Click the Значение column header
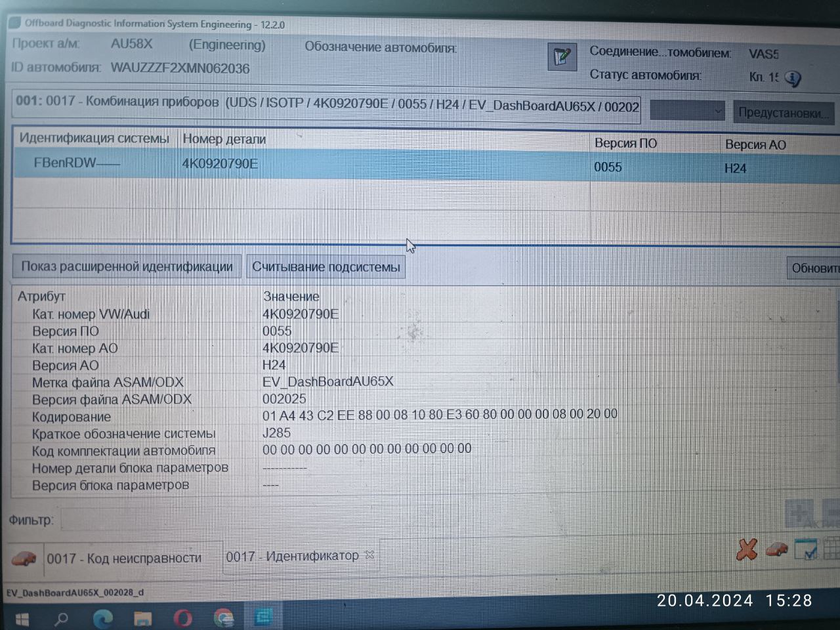This screenshot has height=630, width=840. coord(291,297)
